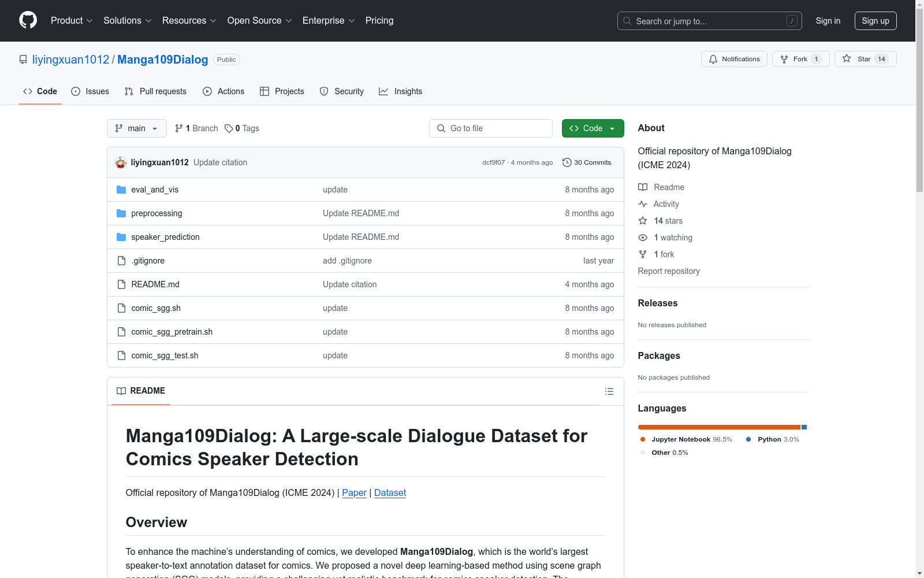The image size is (924, 578).
Task: Open the liyingxuan1012 owner profile link
Action: (x=70, y=60)
